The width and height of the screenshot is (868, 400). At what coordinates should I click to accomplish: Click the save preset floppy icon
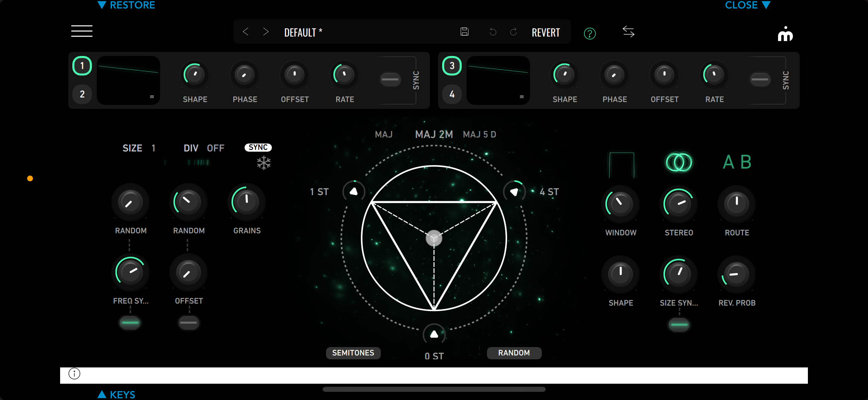pyautogui.click(x=464, y=32)
